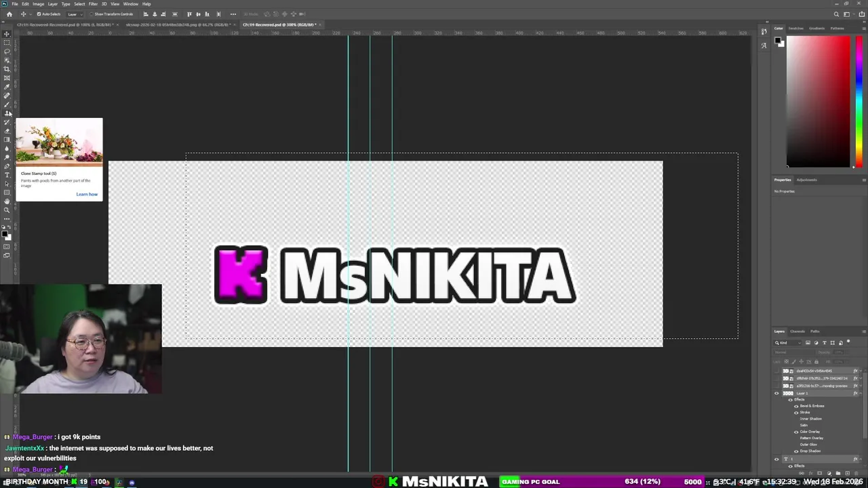Select the Frame tool

(x=7, y=77)
